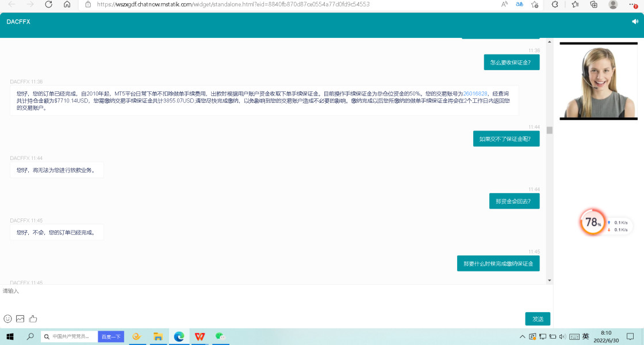Click the chat scrollbar down arrow
Image resolution: width=644 pixels, height=345 pixels.
tap(550, 281)
